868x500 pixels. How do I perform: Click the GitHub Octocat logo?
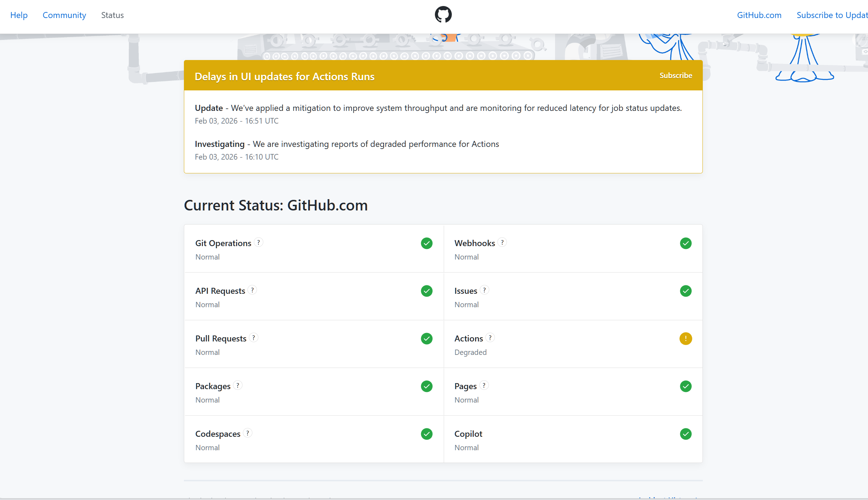pos(443,15)
